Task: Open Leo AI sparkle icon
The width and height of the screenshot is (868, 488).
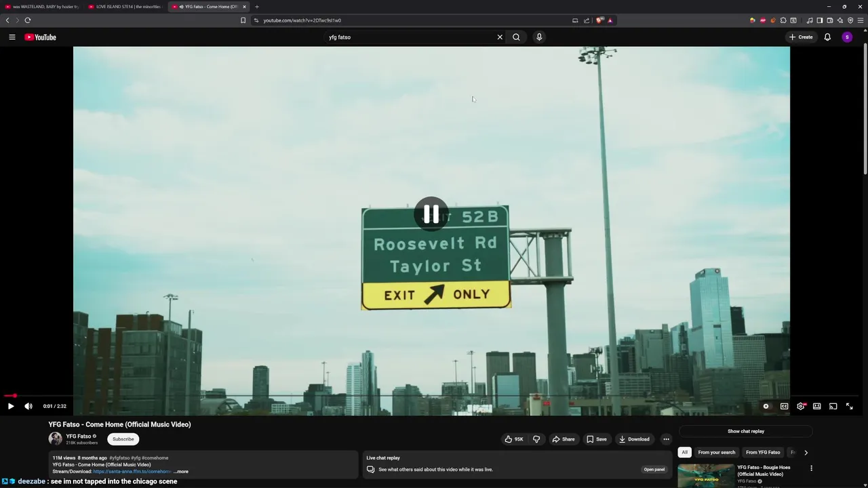Action: (840, 20)
